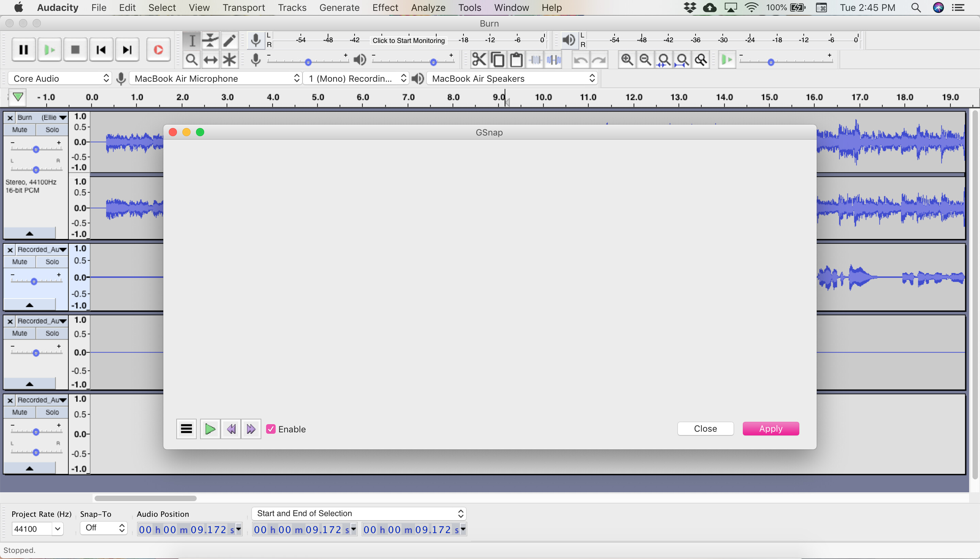
Task: Open the Snap-To Off dropdown
Action: (x=103, y=528)
